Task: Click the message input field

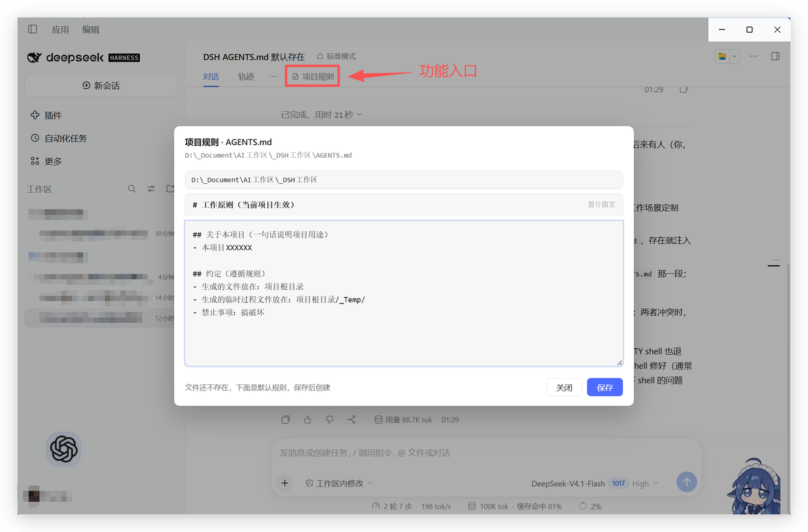Action: click(486, 453)
